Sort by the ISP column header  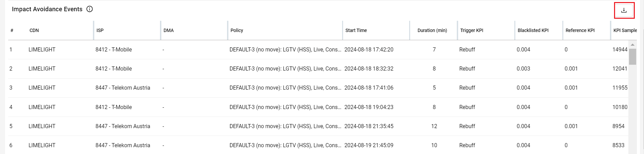(100, 30)
